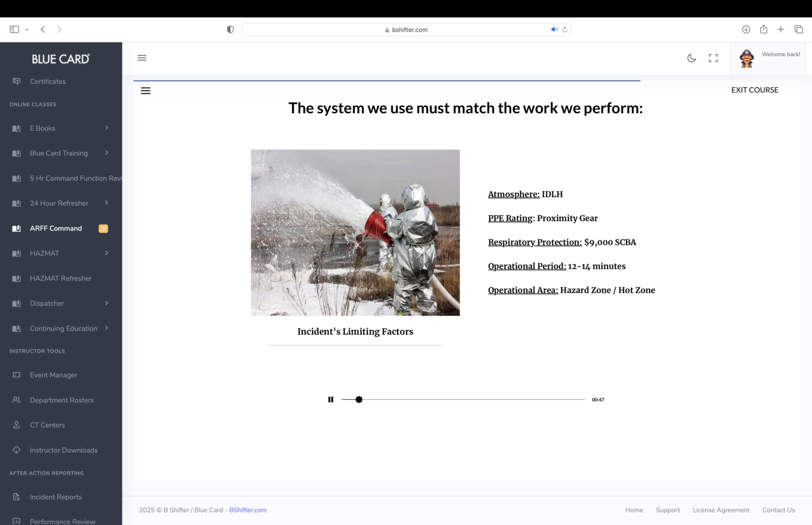Pause the course audio playback
Image resolution: width=812 pixels, height=525 pixels.
330,400
